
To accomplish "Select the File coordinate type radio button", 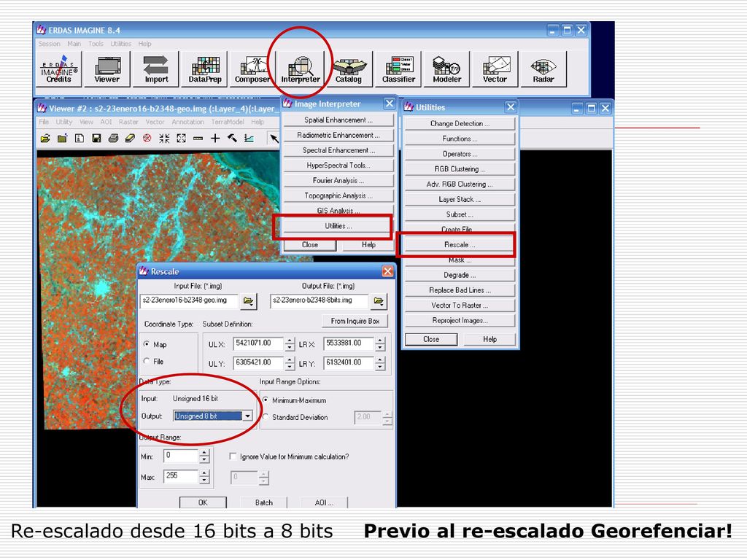I will [147, 362].
